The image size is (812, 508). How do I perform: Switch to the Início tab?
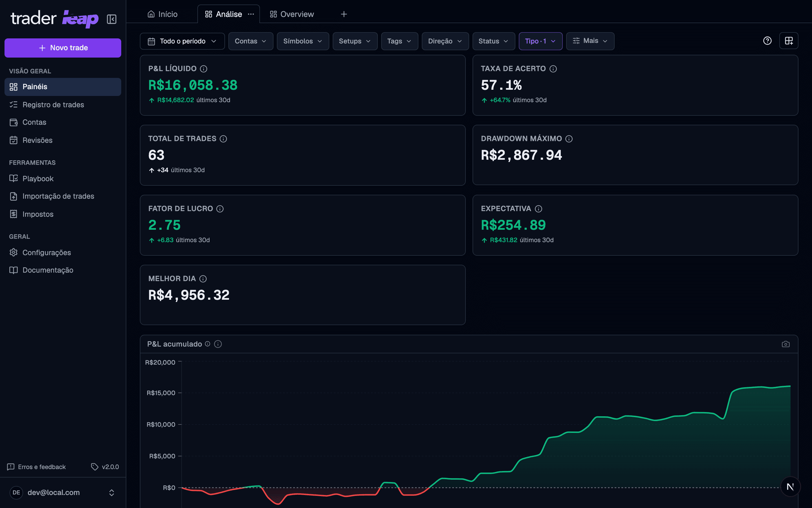163,14
